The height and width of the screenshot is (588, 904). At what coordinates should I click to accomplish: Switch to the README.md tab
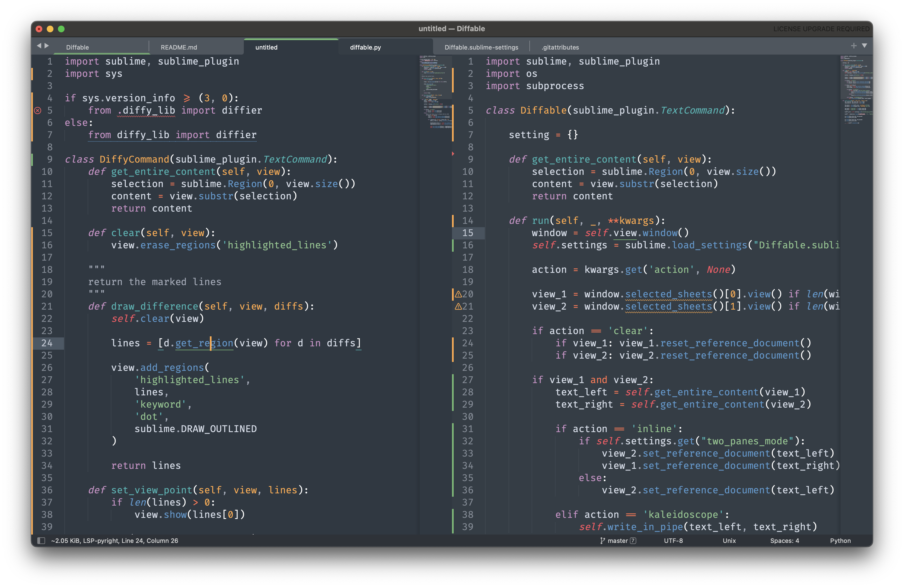point(178,48)
